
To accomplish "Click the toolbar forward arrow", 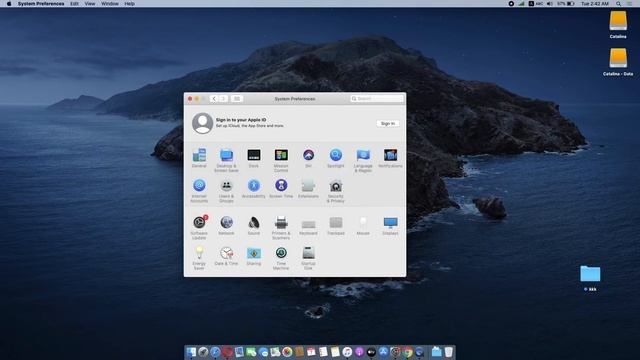I will 223,99.
